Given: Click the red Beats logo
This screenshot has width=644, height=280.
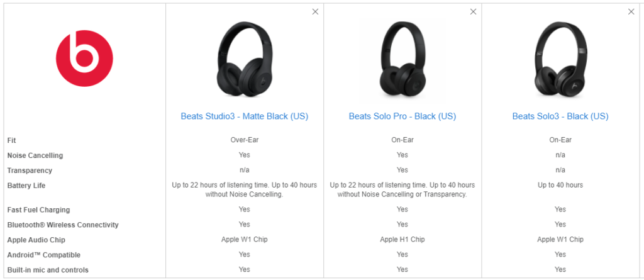Looking at the screenshot, I should click(84, 59).
